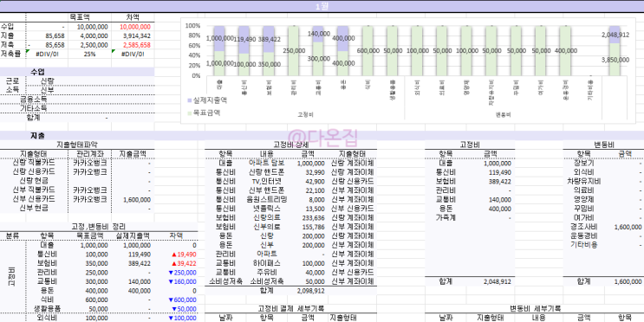Click the 600,000 chart data label
The width and height of the screenshot is (644, 322).
click(368, 51)
